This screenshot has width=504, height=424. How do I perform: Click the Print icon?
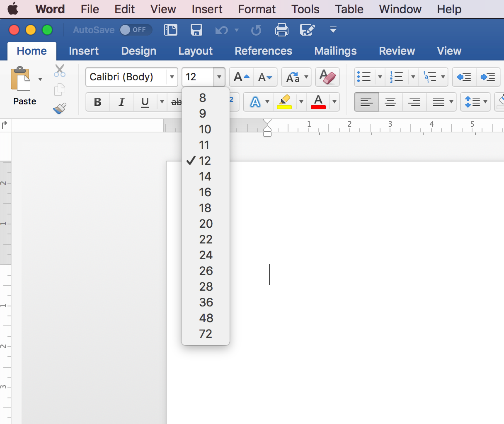pyautogui.click(x=282, y=30)
